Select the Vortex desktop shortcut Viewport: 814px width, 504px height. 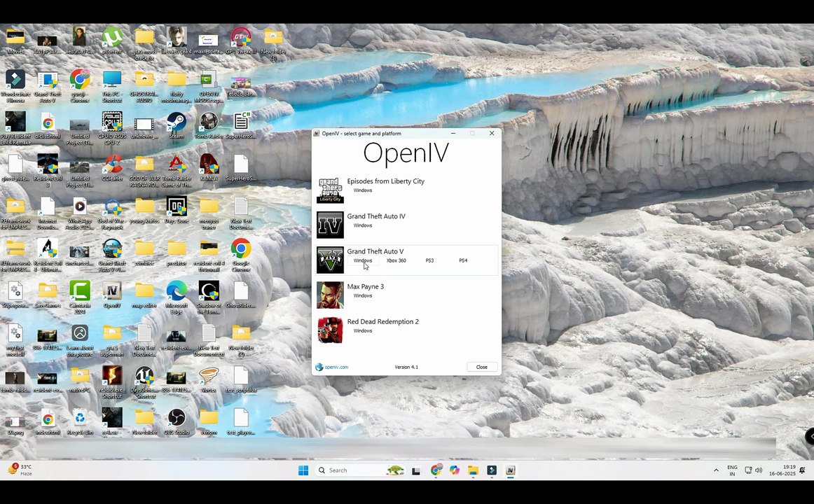click(209, 379)
